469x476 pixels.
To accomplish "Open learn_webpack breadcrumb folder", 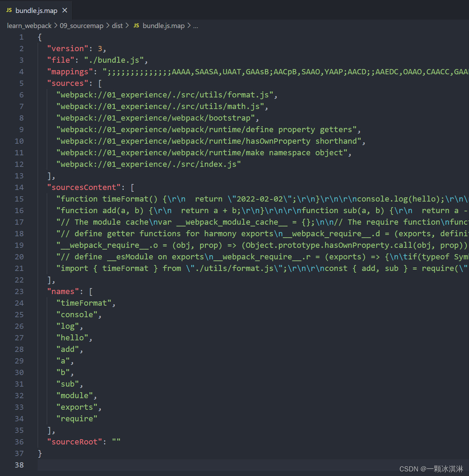I will [29, 26].
